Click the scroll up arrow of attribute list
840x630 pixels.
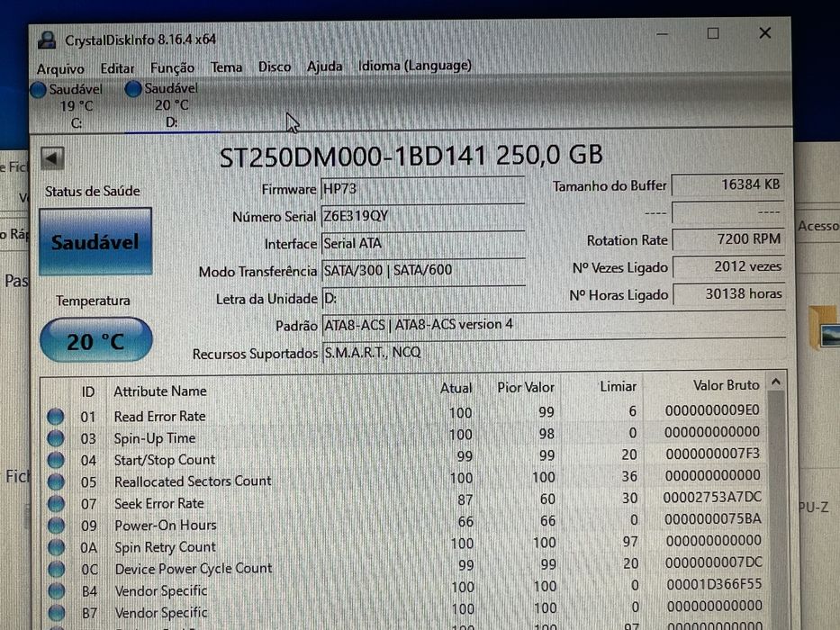pyautogui.click(x=776, y=382)
